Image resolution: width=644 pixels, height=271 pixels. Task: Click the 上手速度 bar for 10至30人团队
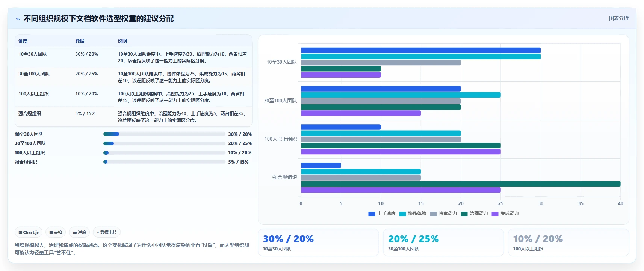pyautogui.click(x=421, y=50)
